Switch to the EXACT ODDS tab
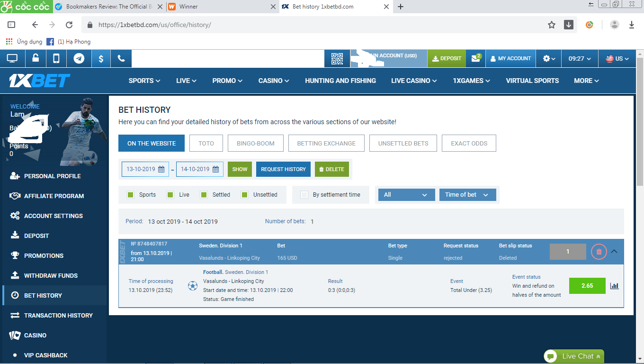644x364 pixels. [x=469, y=143]
